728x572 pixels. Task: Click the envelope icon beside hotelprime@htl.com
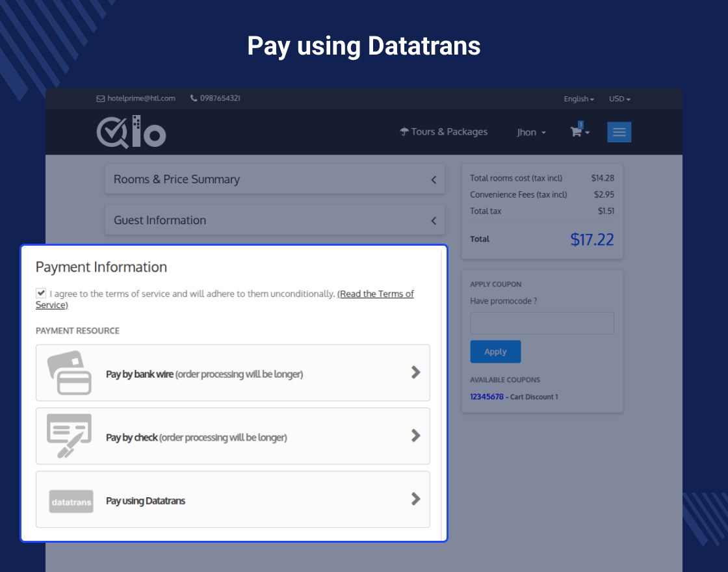coord(100,98)
